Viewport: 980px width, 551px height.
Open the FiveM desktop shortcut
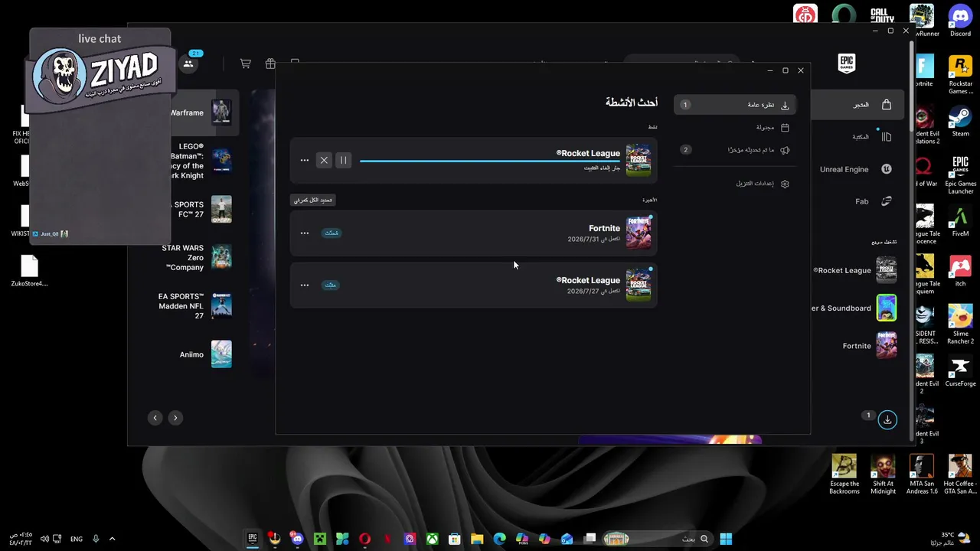(960, 221)
